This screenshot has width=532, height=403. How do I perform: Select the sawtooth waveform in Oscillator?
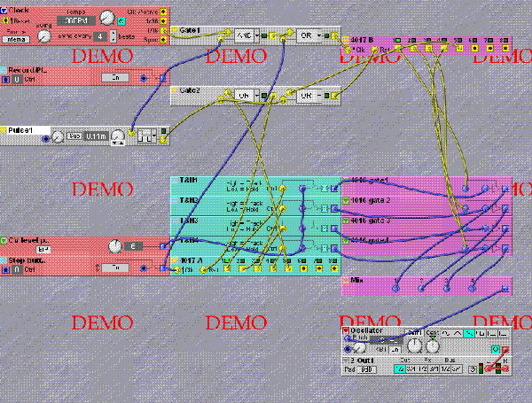pos(469,334)
